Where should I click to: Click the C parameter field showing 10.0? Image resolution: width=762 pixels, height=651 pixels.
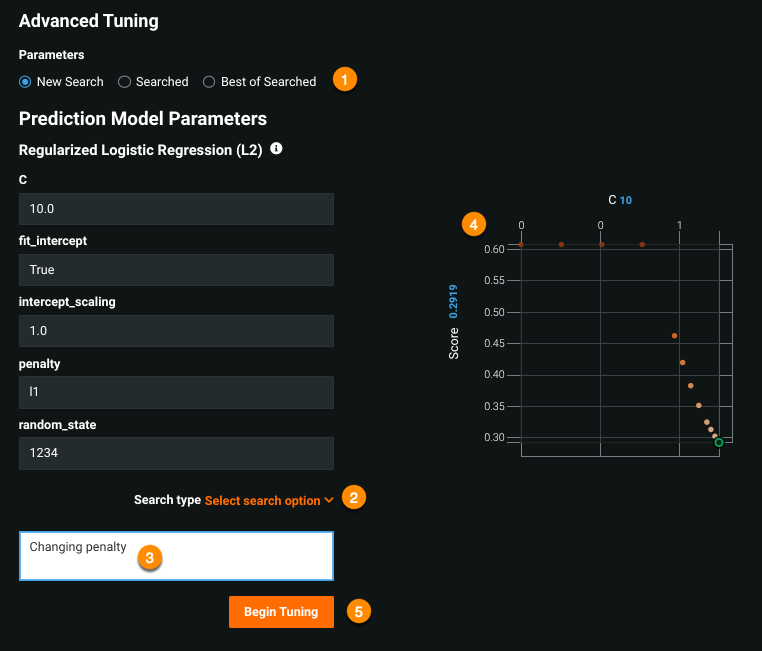click(x=176, y=209)
